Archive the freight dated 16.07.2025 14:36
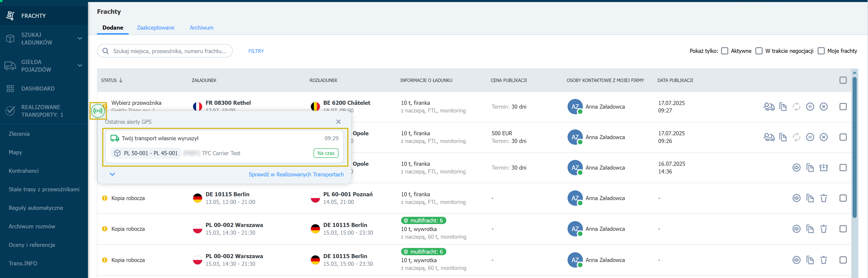The width and height of the screenshot is (868, 278). (823, 168)
